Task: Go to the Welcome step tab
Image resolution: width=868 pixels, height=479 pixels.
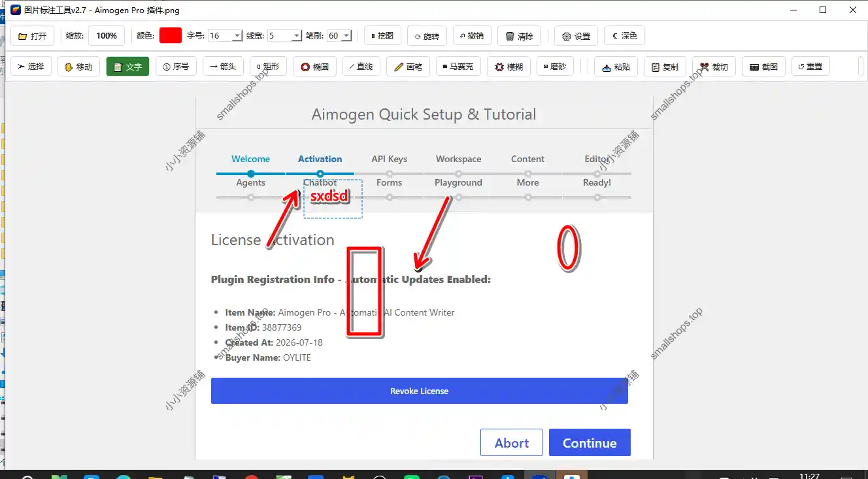Action: [250, 159]
